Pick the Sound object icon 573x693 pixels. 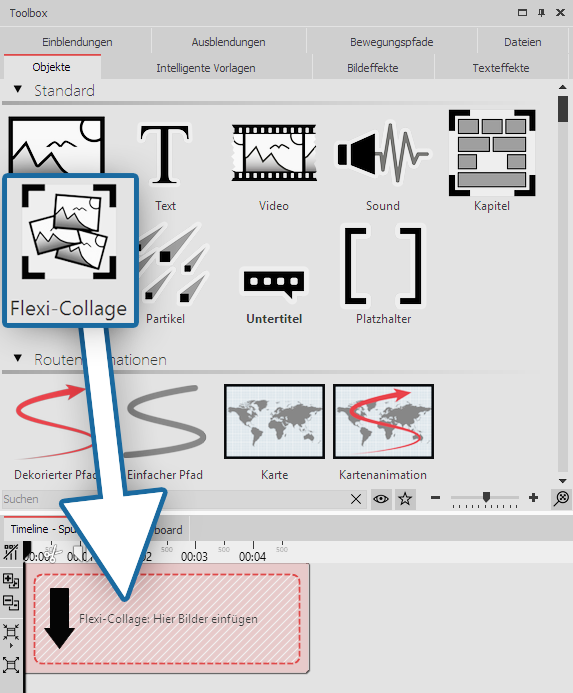[x=382, y=153]
